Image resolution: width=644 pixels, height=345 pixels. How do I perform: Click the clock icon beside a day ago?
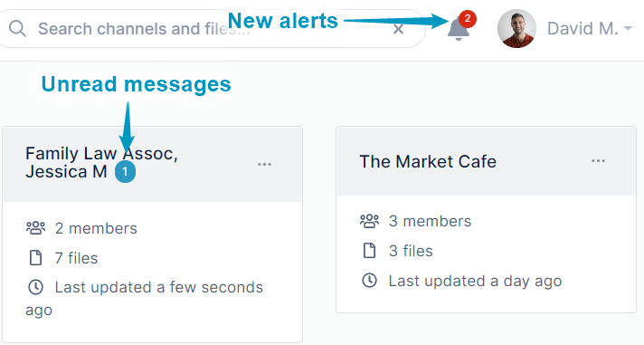[x=370, y=281]
